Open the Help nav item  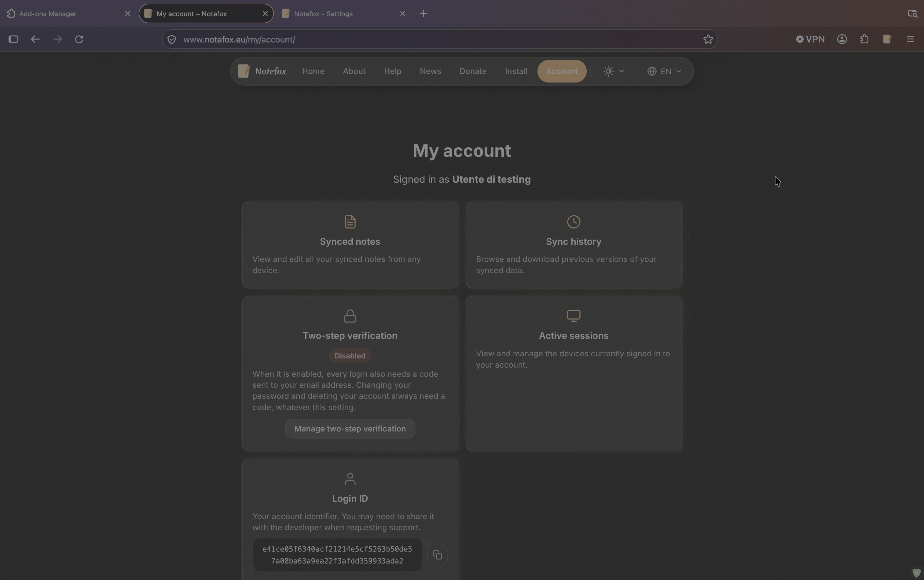(x=392, y=71)
